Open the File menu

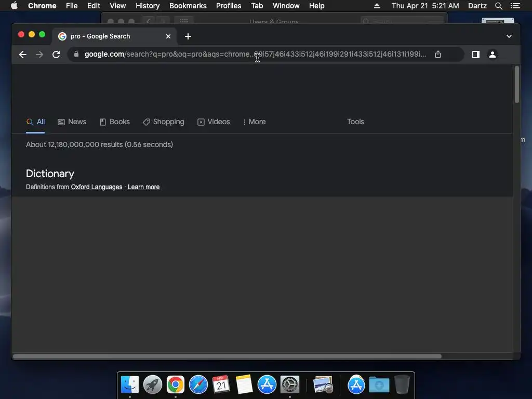click(72, 6)
